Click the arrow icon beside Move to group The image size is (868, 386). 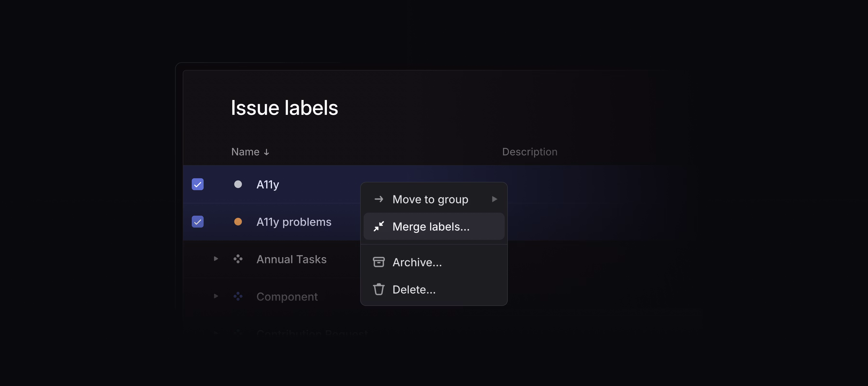point(378,199)
